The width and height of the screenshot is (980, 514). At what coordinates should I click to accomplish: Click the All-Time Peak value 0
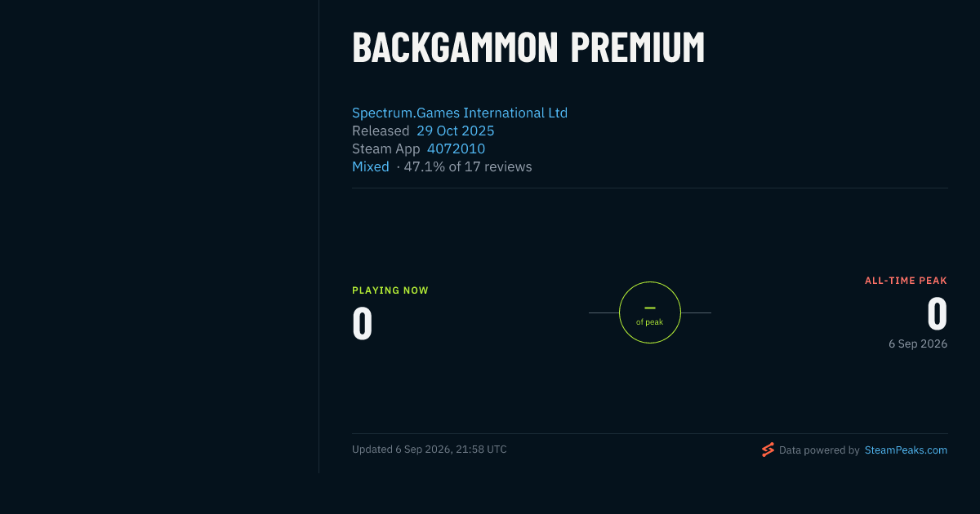(x=938, y=314)
